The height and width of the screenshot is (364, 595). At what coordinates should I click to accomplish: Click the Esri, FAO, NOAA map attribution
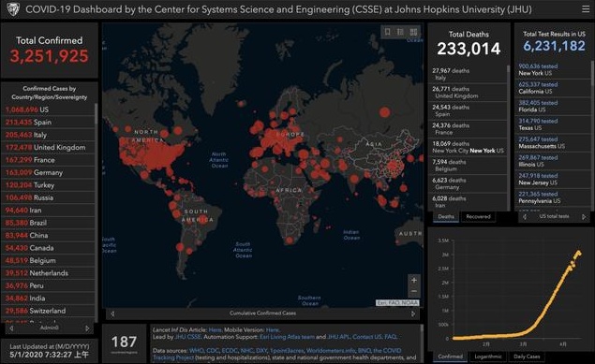[397, 303]
